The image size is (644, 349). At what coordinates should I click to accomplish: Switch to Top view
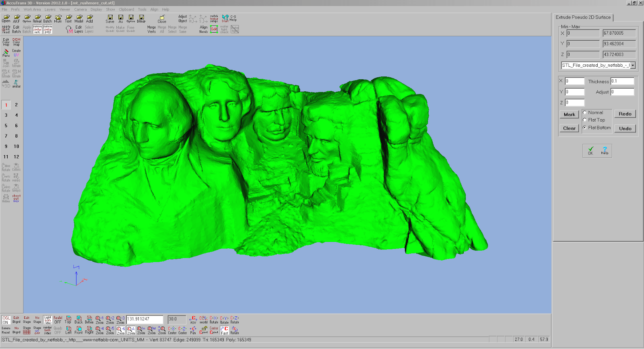point(68,320)
